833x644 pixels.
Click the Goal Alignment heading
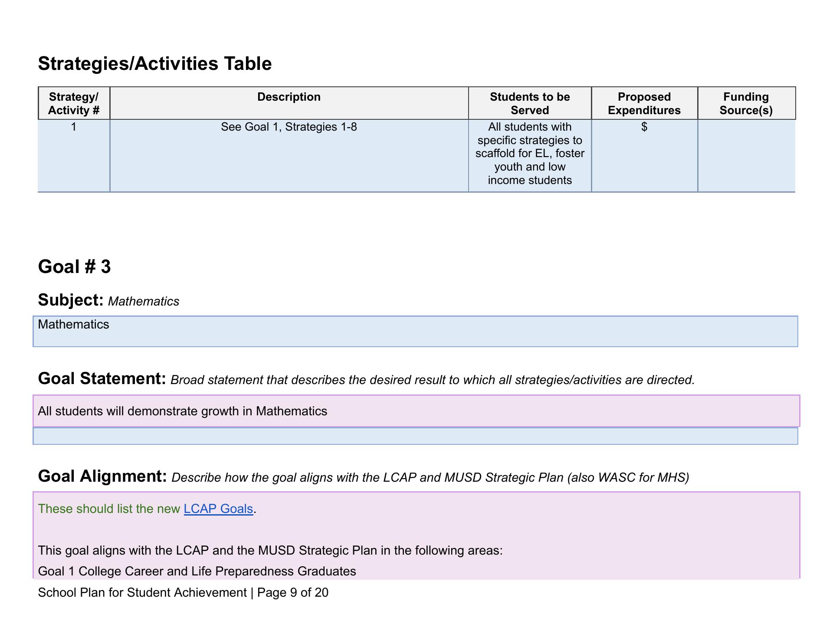(x=102, y=476)
